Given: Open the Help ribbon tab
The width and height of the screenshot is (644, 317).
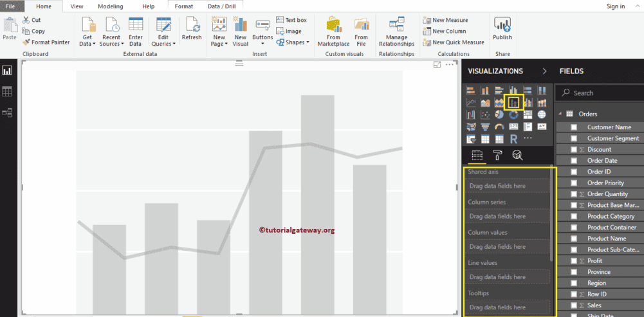Looking at the screenshot, I should (x=148, y=6).
